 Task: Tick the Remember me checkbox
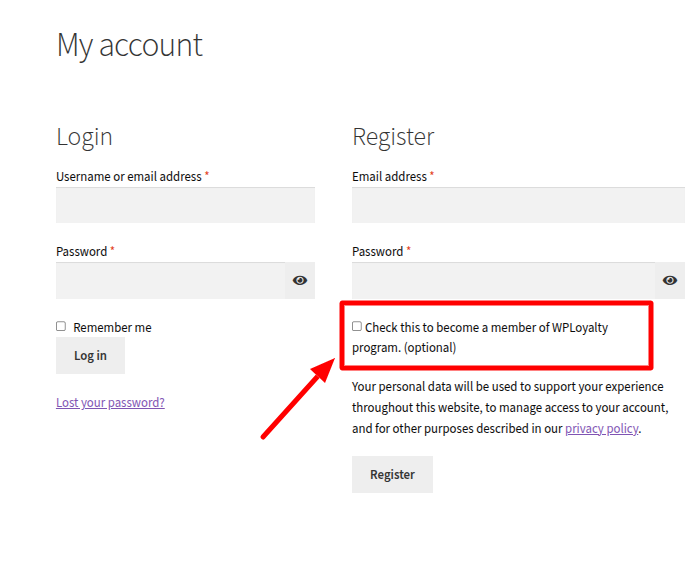coord(61,326)
